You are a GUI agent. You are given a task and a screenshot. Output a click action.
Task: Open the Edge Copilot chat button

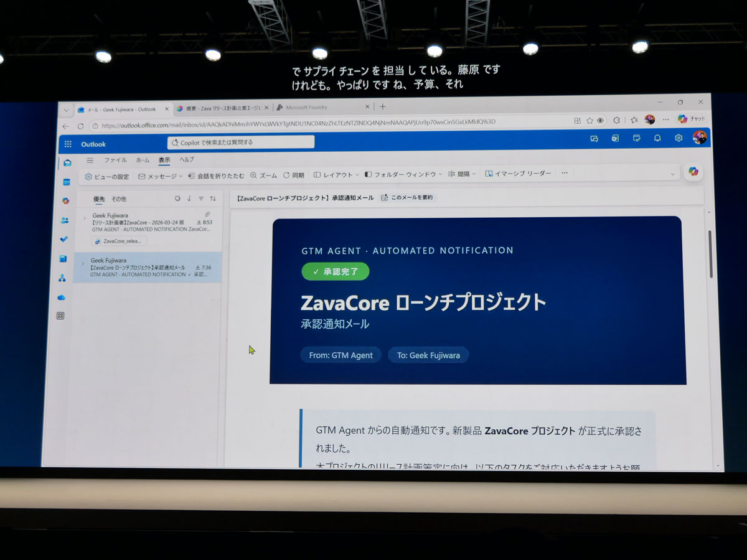tap(691, 119)
